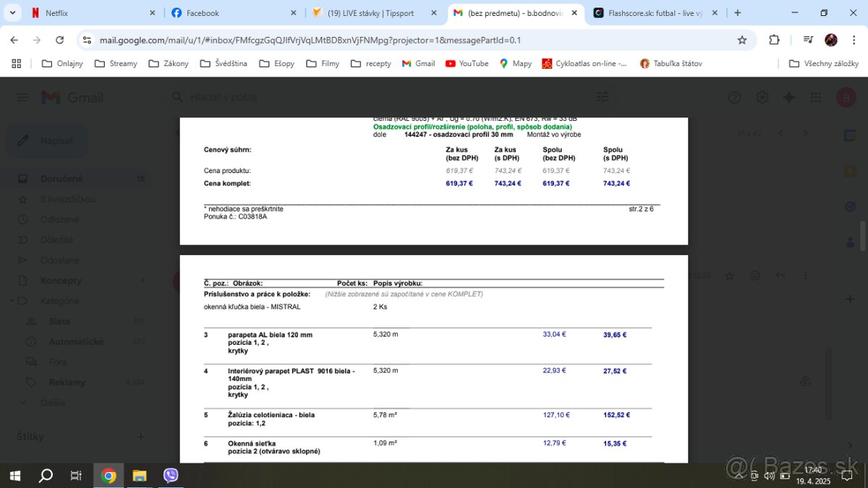
Task: Open the Cykloatlas on-line bookmark
Action: [584, 64]
